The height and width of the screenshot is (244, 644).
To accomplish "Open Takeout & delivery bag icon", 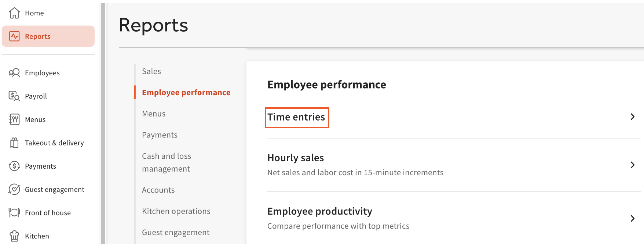I will pyautogui.click(x=14, y=143).
